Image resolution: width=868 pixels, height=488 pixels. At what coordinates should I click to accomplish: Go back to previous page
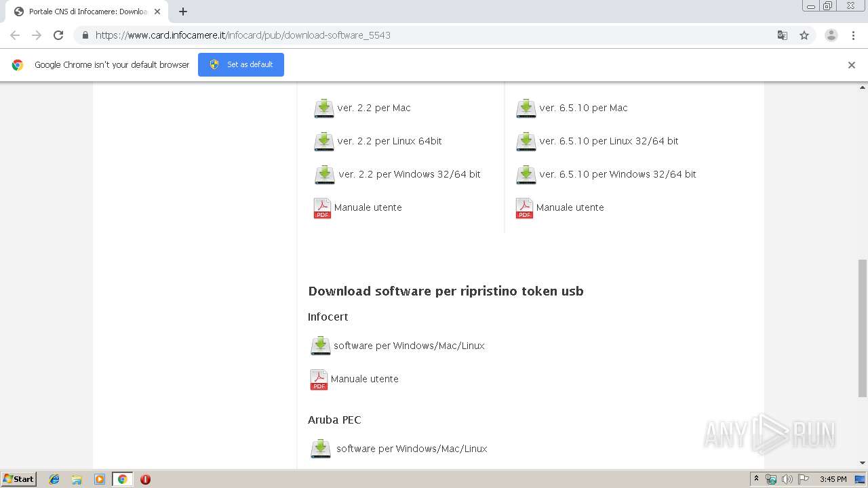pos(15,35)
